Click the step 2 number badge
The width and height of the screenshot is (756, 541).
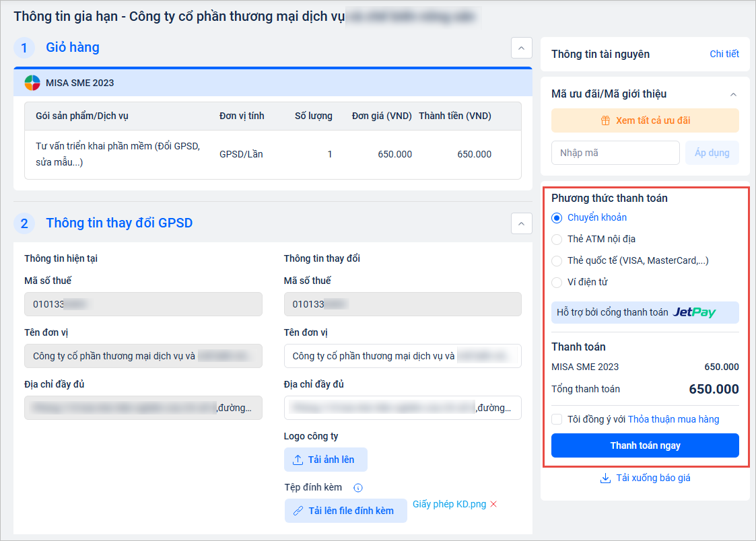pos(24,223)
